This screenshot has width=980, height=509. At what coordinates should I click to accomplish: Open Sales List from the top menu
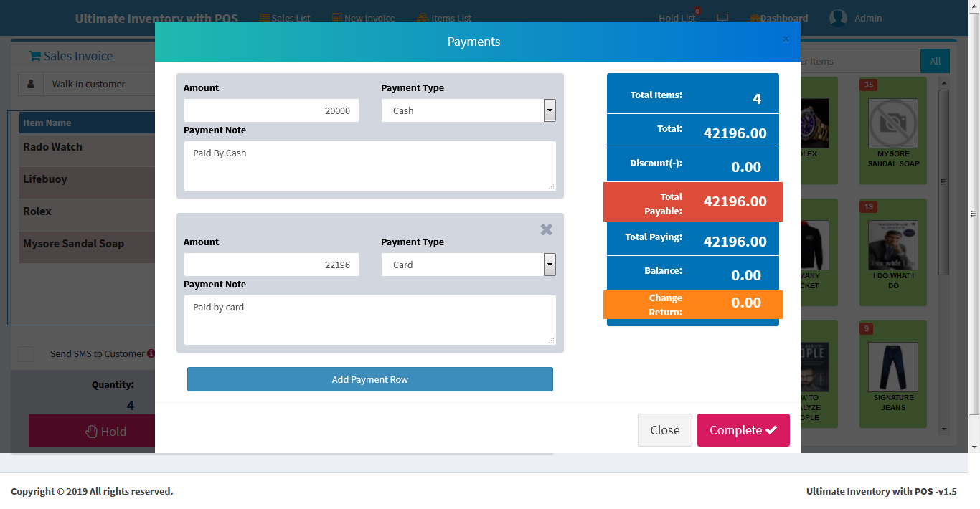click(285, 18)
